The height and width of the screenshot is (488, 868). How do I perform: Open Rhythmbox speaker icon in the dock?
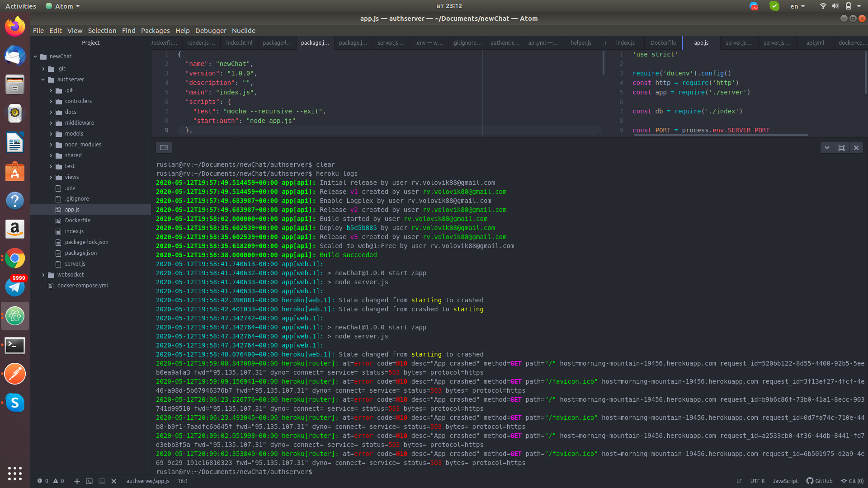[x=15, y=113]
